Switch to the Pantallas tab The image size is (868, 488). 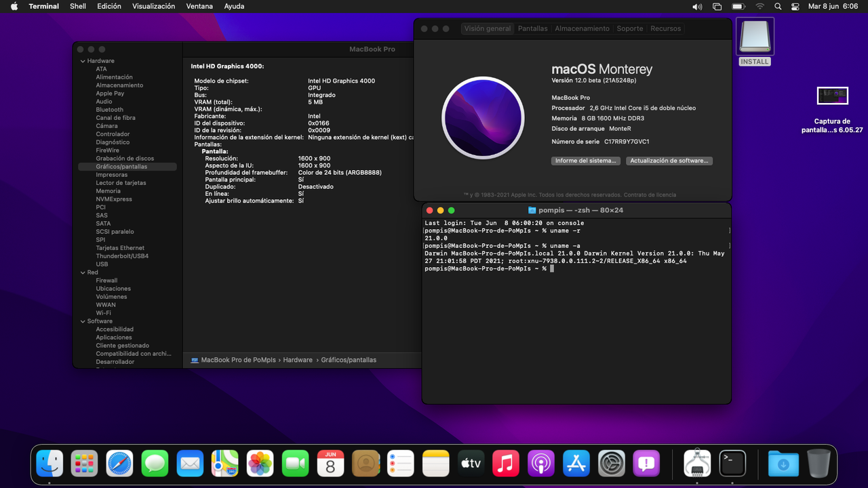(x=532, y=28)
